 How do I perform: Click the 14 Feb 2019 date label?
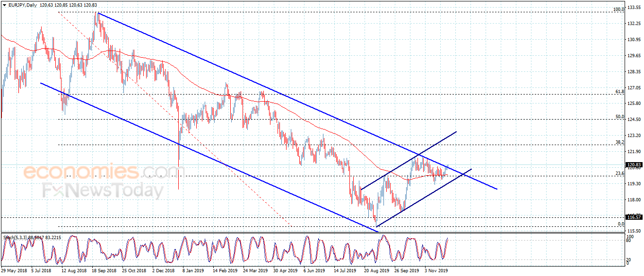225,271
